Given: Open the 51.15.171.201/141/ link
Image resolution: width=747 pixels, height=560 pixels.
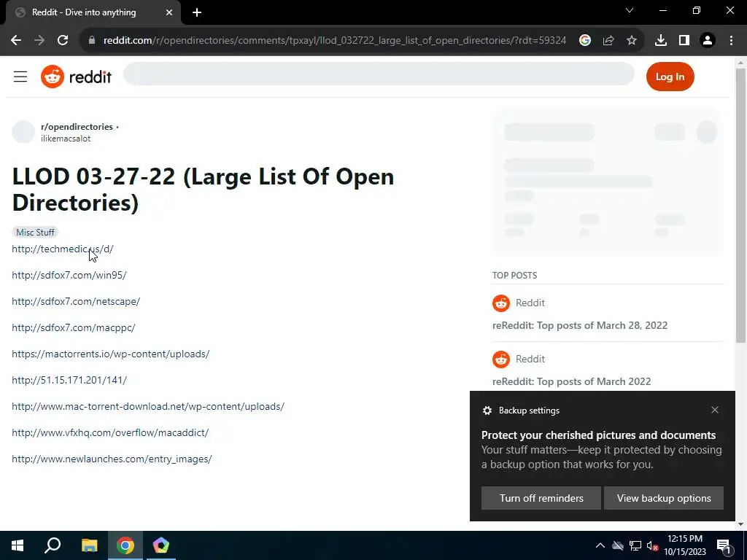Looking at the screenshot, I should (69, 380).
